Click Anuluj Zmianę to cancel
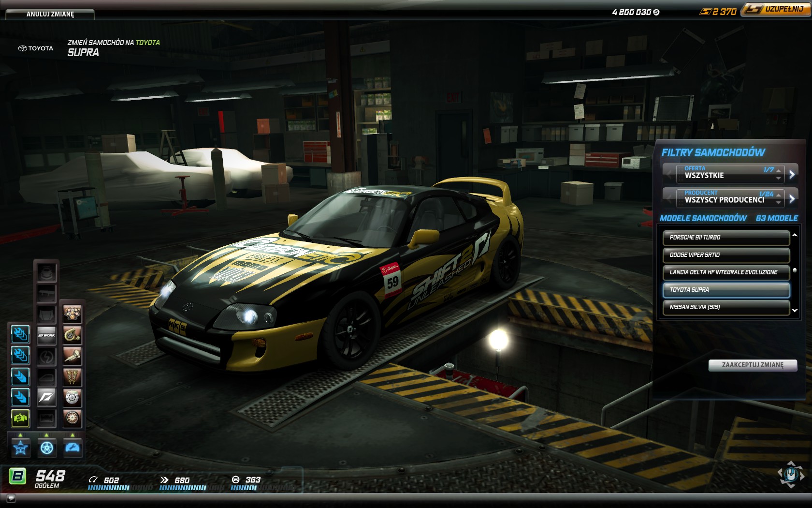812x508 pixels. [x=50, y=15]
